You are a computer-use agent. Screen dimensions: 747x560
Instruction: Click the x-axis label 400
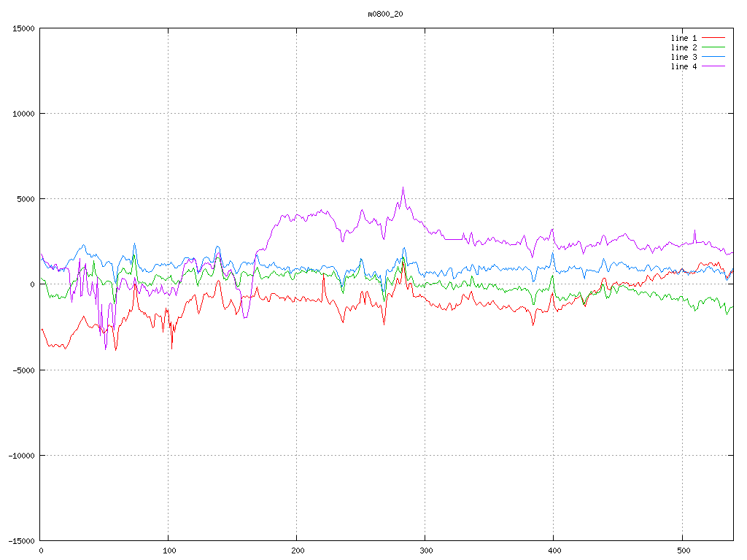pos(554,551)
